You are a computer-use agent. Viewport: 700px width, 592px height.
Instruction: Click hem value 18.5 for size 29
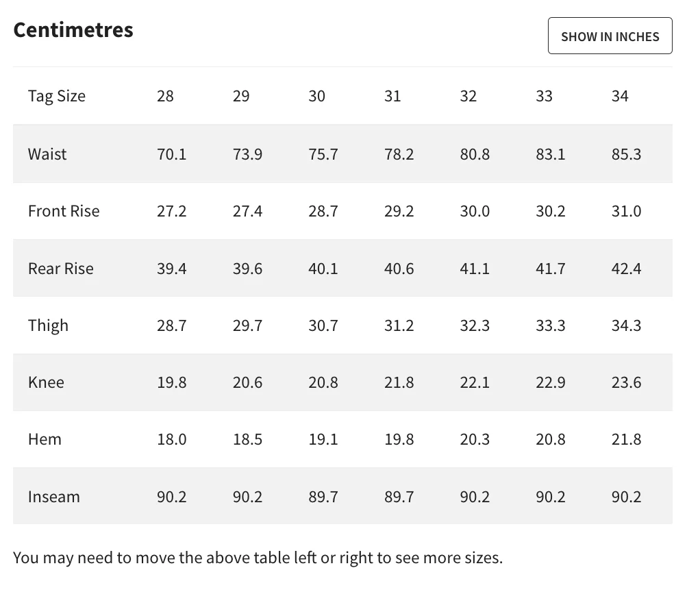click(247, 439)
